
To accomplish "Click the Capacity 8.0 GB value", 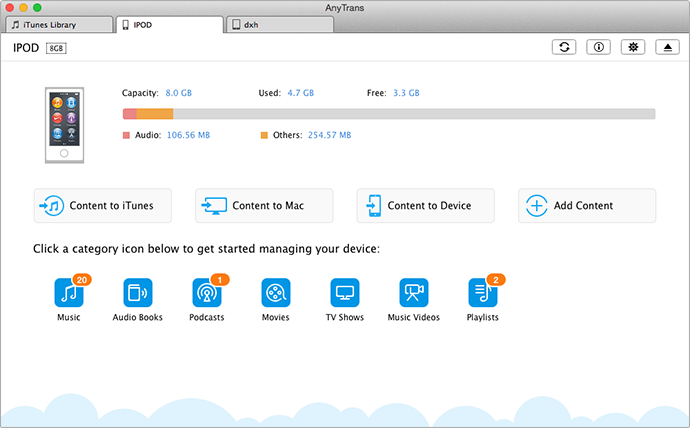I will [x=179, y=93].
